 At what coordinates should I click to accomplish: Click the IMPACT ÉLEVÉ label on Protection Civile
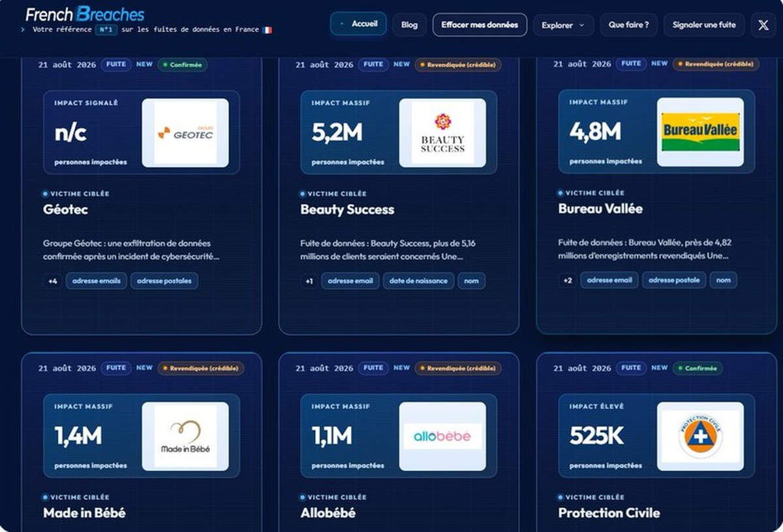click(596, 406)
